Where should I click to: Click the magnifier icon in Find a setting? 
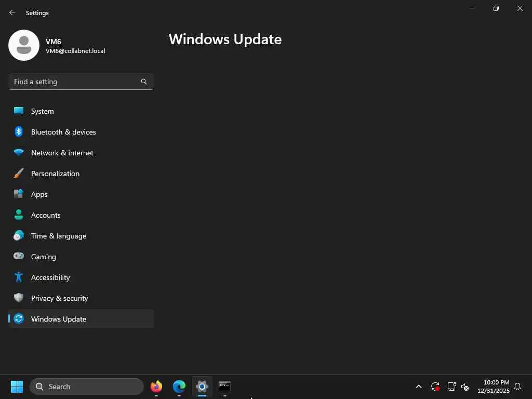click(x=144, y=82)
